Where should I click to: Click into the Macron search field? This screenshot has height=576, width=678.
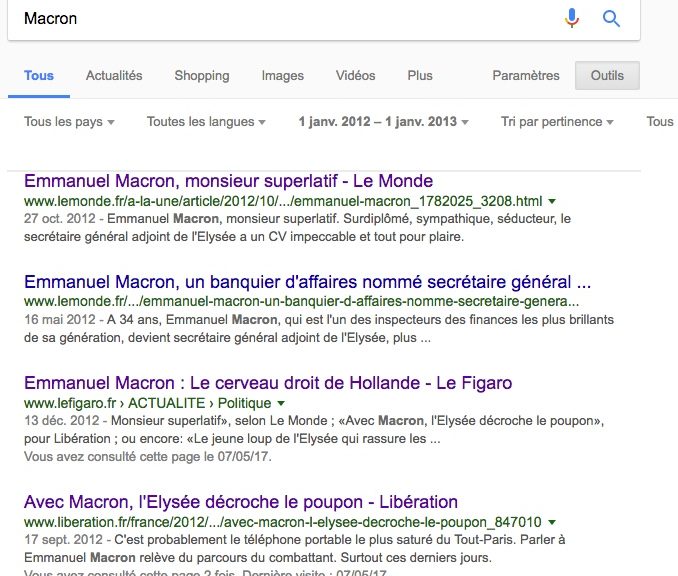pos(280,19)
